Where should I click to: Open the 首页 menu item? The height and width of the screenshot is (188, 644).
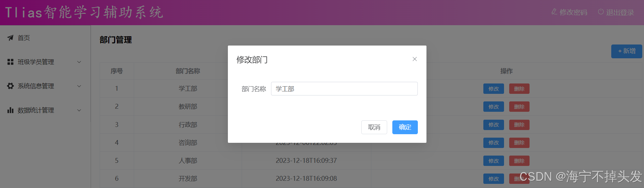click(x=45, y=38)
